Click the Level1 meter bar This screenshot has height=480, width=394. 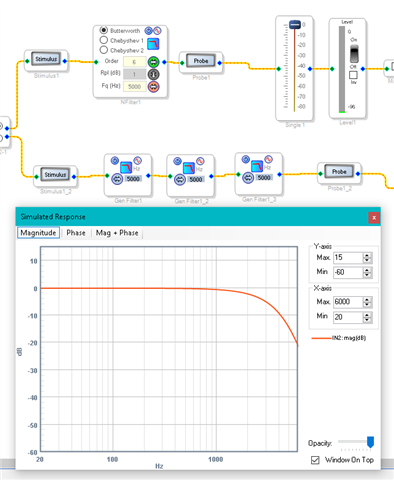click(x=342, y=69)
